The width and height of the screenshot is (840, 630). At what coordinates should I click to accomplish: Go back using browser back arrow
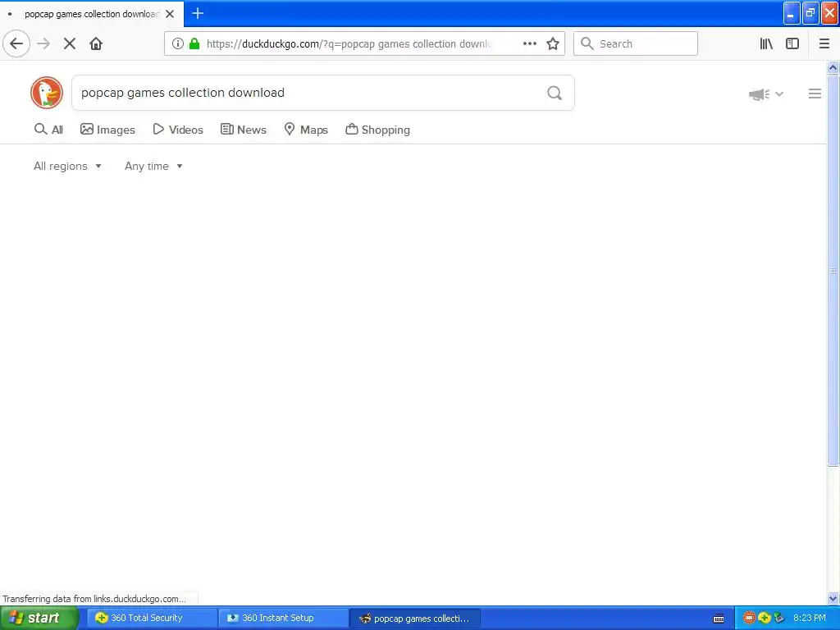coord(16,43)
